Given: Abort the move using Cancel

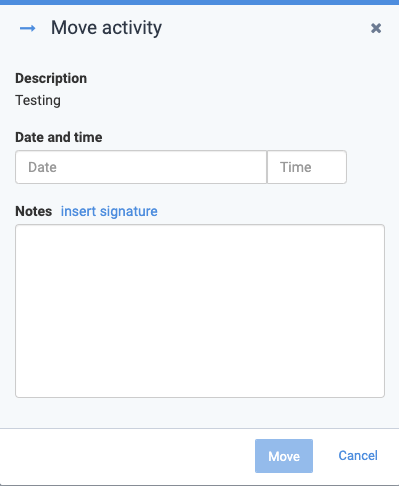Looking at the screenshot, I should click(x=358, y=456).
